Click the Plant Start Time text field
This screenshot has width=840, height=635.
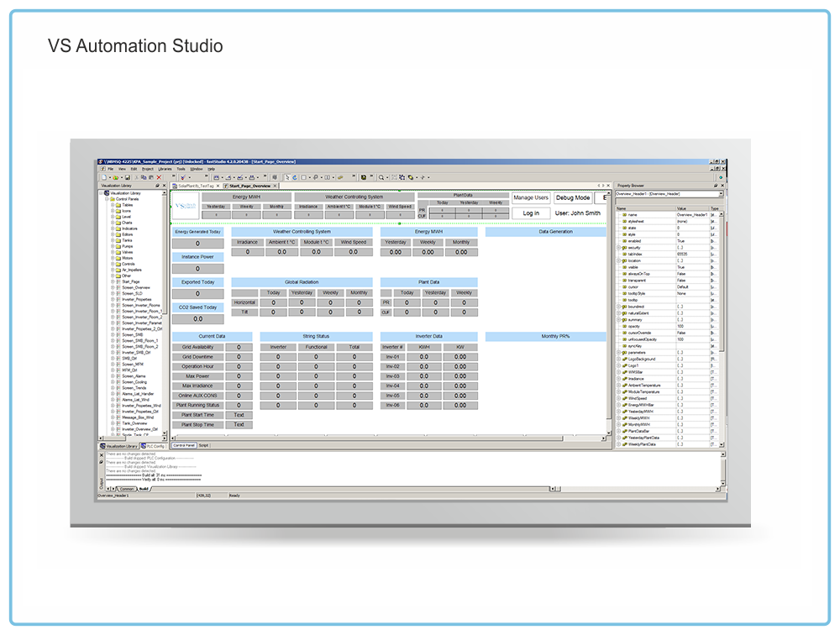[x=239, y=415]
